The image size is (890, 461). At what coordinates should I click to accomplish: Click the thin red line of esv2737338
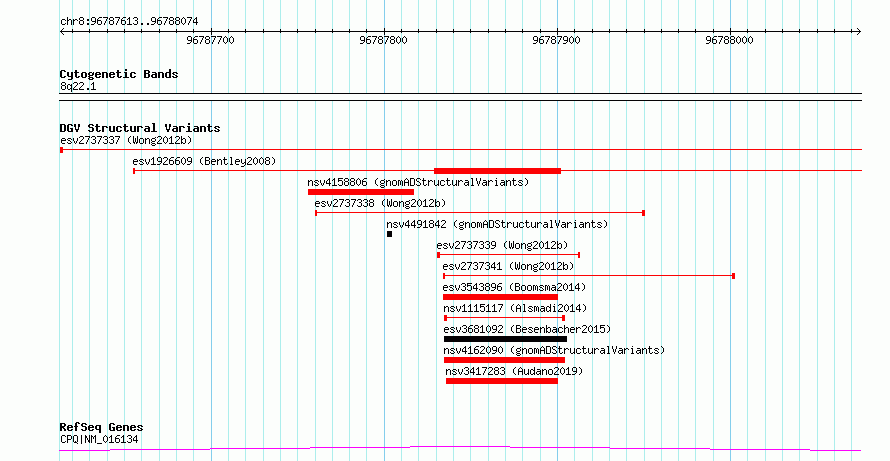[480, 213]
